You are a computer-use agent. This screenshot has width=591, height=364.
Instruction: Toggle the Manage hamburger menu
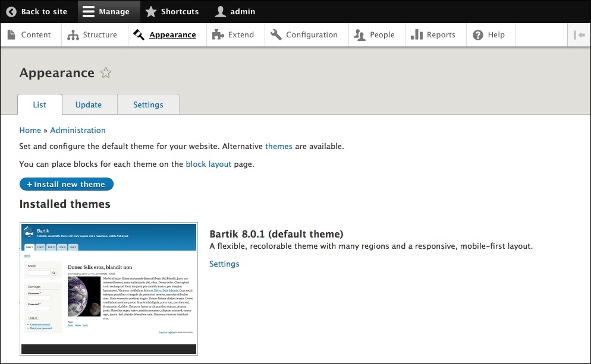[x=109, y=12]
